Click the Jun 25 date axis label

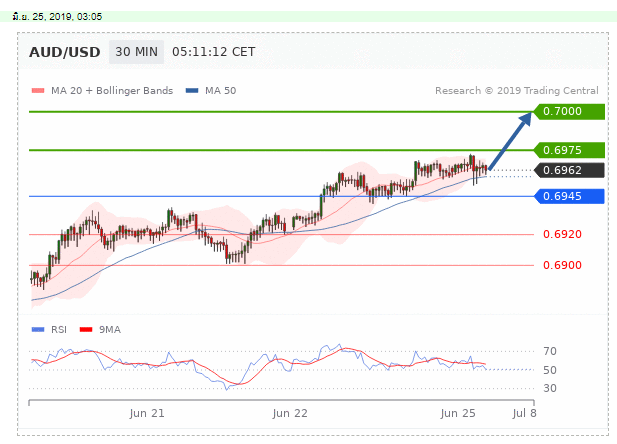click(x=458, y=413)
